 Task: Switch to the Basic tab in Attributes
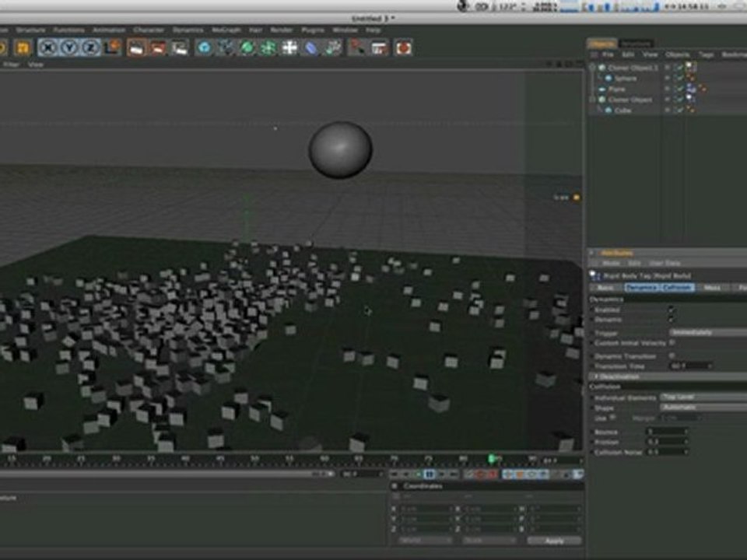(605, 288)
